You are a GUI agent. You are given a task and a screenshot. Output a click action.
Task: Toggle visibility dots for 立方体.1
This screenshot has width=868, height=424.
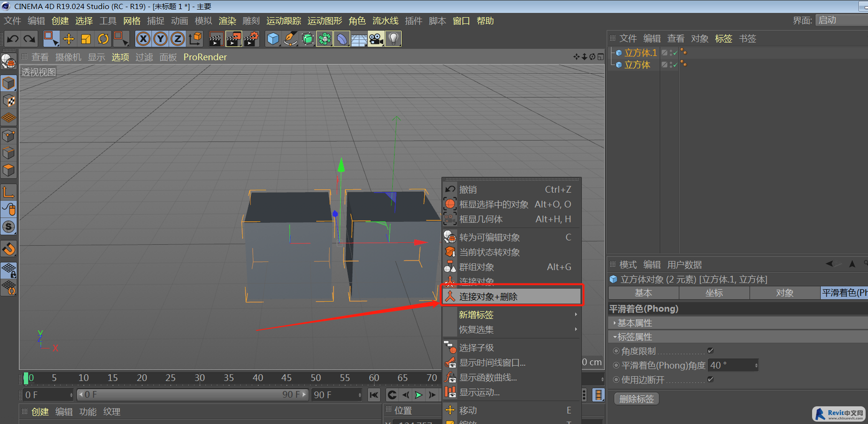[x=670, y=53]
